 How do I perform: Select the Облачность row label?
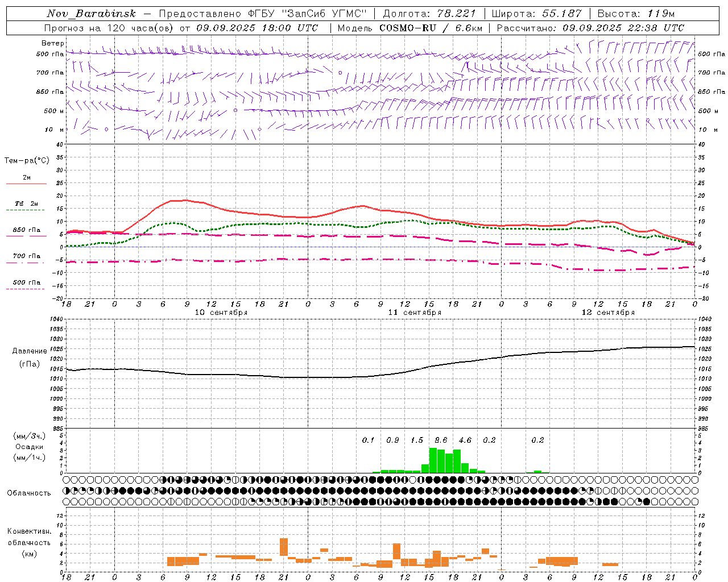pos(29,493)
